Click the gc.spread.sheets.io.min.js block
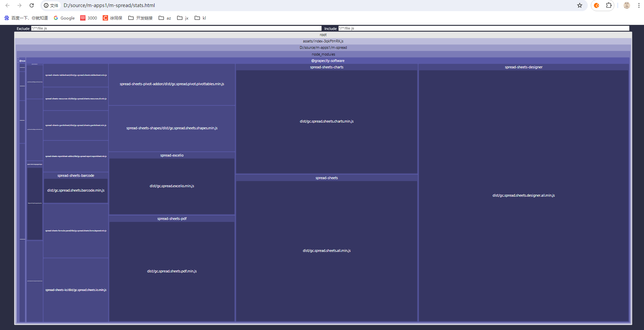This screenshot has width=644, height=330. (x=76, y=290)
